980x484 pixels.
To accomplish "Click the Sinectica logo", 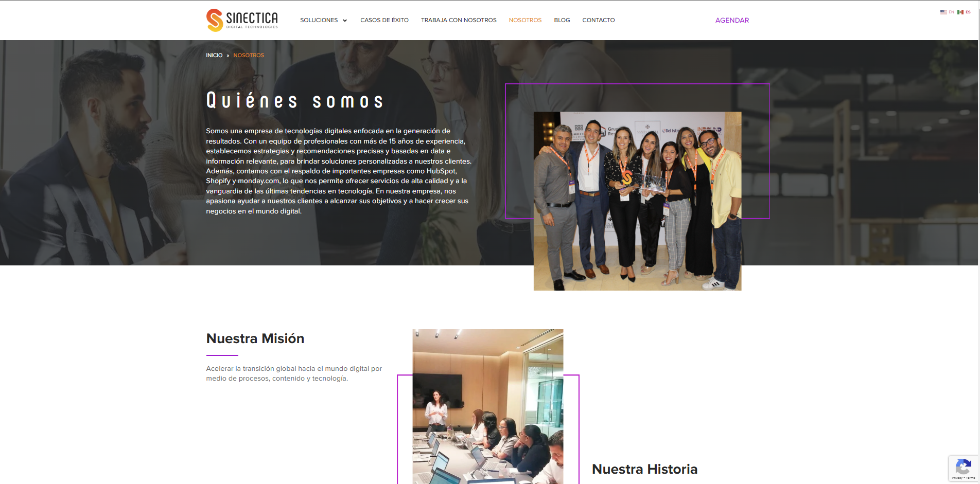I will [x=242, y=20].
